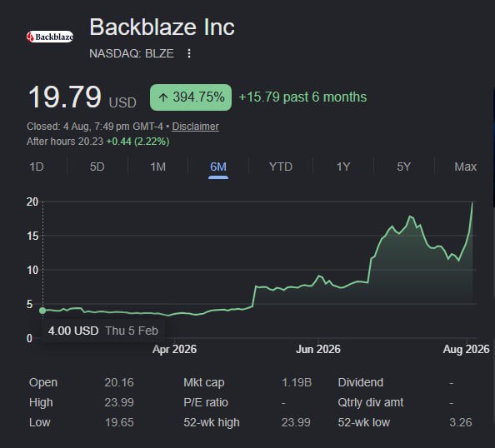Image resolution: width=495 pixels, height=448 pixels.
Task: Select the 1Y time range tab
Action: (x=343, y=167)
